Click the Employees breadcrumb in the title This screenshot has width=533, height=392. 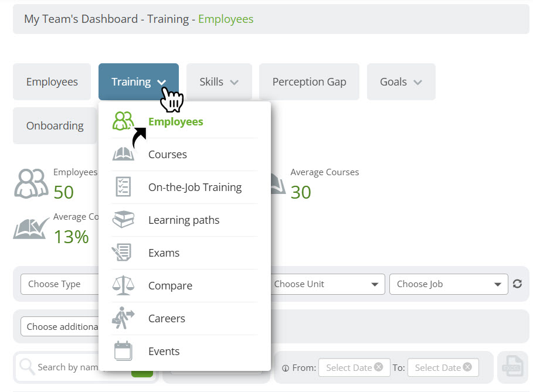click(x=226, y=19)
